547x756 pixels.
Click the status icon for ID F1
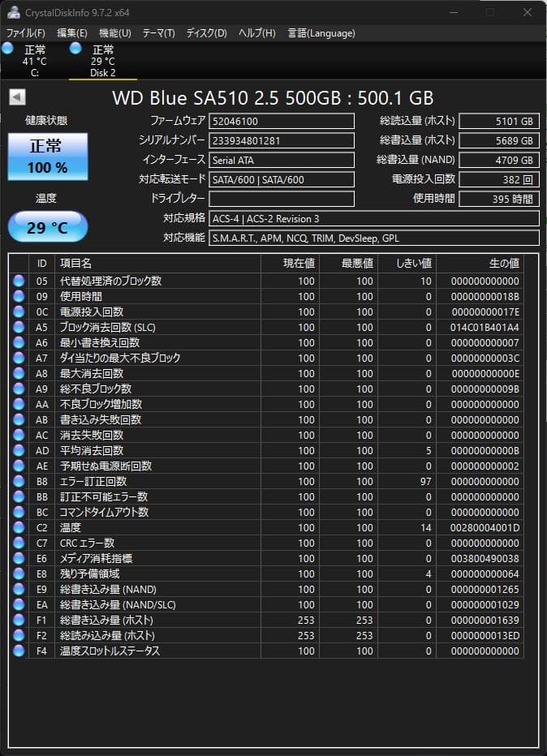coord(19,620)
